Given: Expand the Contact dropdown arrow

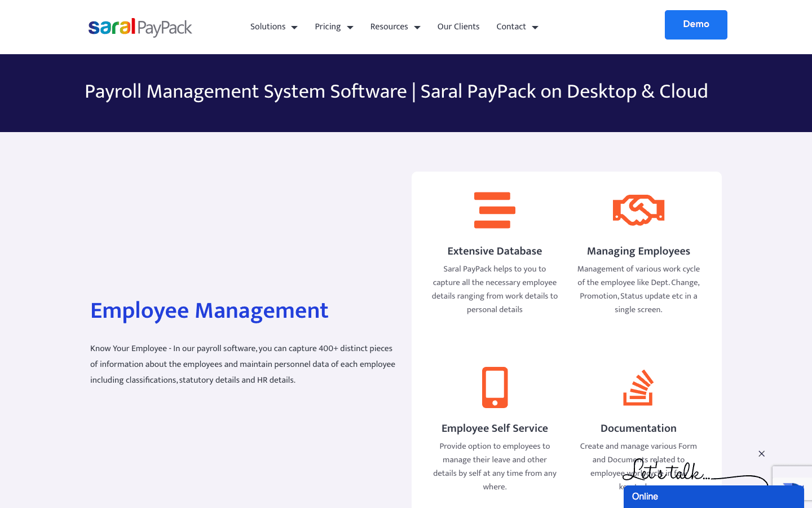Looking at the screenshot, I should point(535,27).
